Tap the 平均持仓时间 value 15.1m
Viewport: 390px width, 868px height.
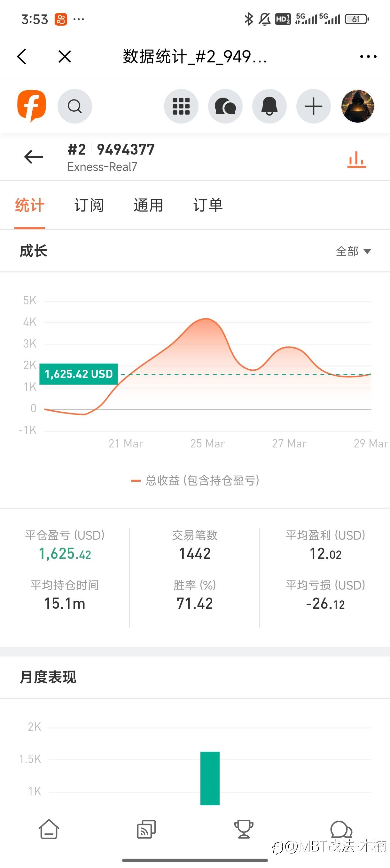65,604
